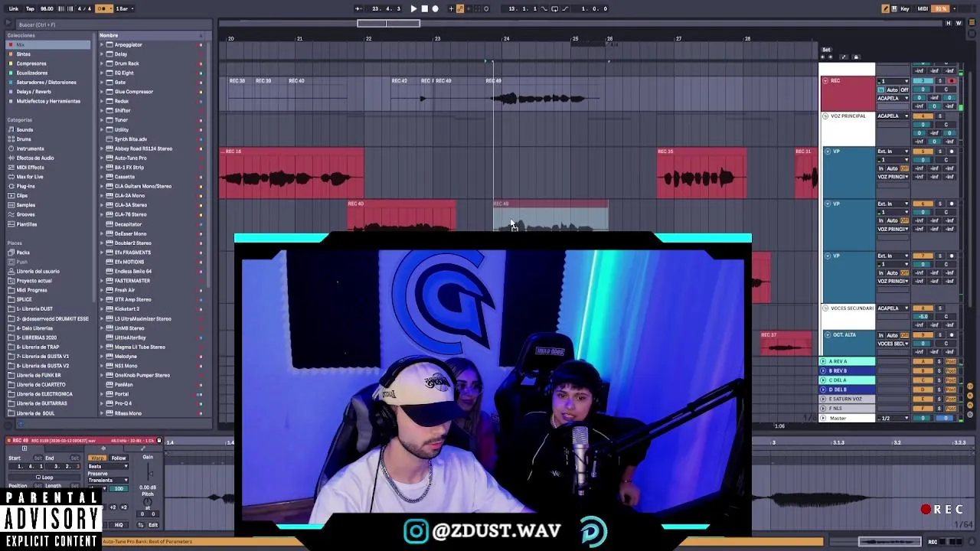The image size is (980, 551).
Task: Expand the Arpeggiator device entry
Action: pos(102,44)
